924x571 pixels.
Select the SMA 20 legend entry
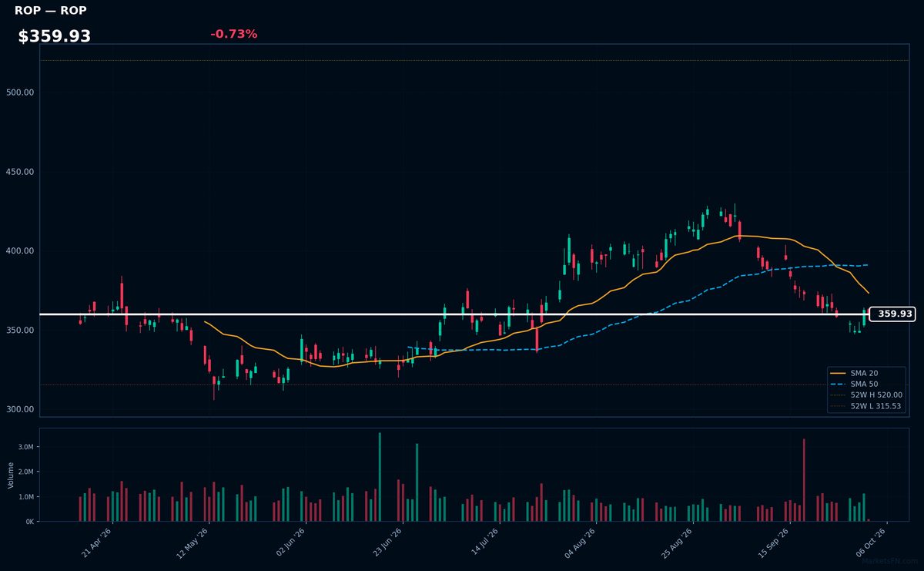tap(864, 373)
